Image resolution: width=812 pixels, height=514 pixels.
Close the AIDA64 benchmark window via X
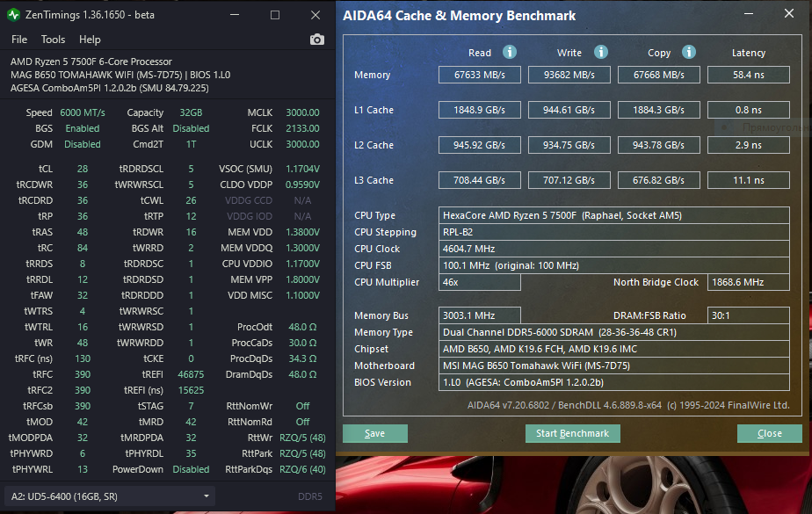[x=788, y=13]
